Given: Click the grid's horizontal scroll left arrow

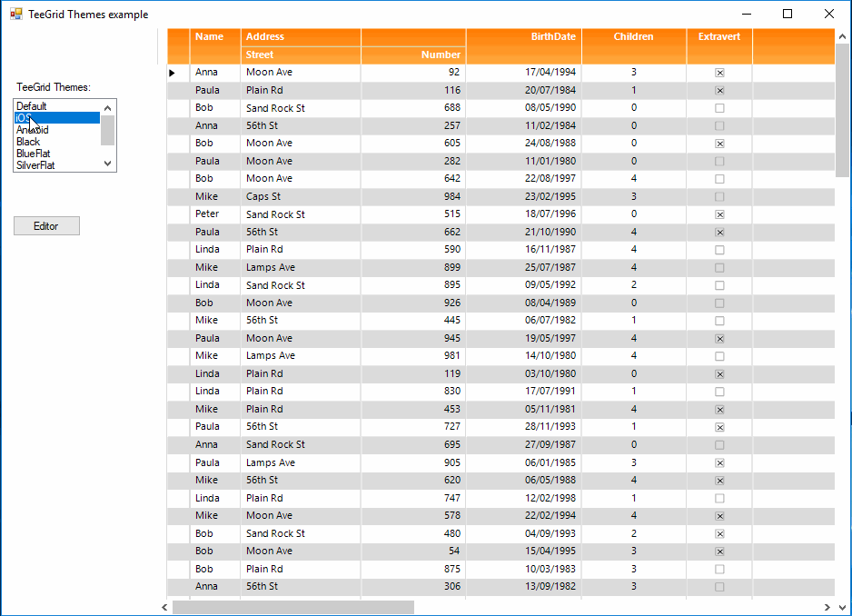Looking at the screenshot, I should point(164,607).
